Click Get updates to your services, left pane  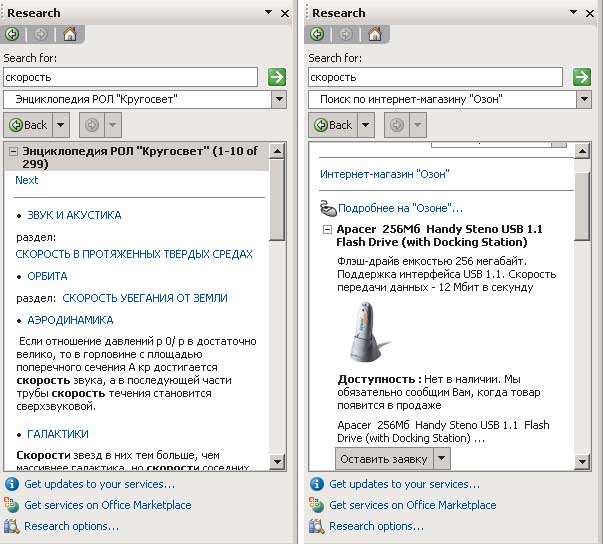point(99,484)
